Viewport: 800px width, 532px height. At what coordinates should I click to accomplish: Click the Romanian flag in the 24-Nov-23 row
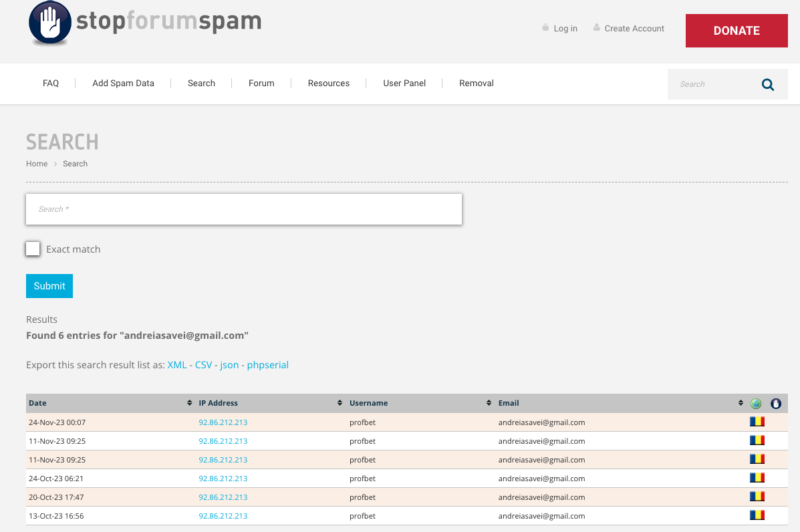[x=757, y=422]
